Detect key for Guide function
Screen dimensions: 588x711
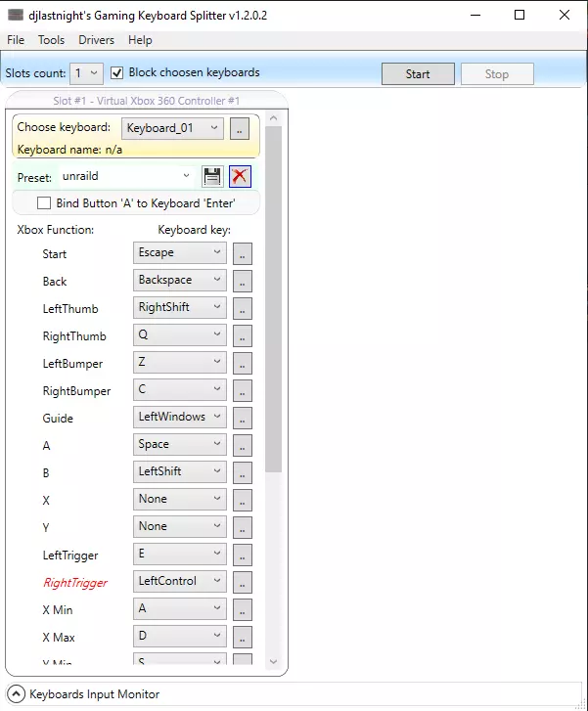point(243,418)
